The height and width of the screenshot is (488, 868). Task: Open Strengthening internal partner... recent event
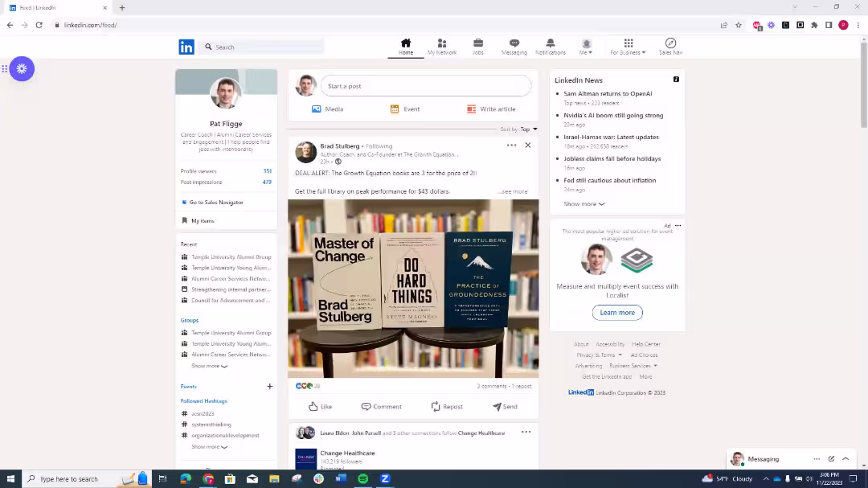(231, 289)
